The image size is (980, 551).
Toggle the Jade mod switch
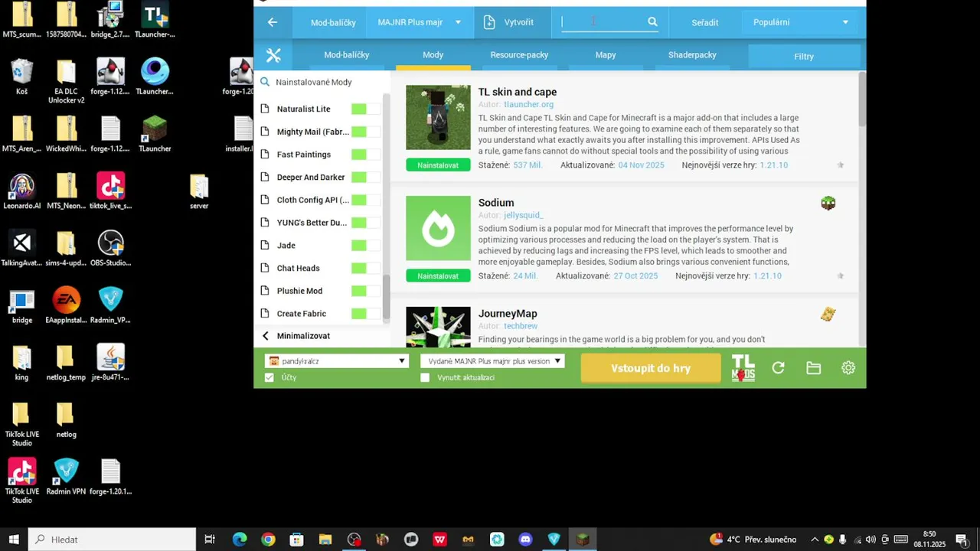365,246
